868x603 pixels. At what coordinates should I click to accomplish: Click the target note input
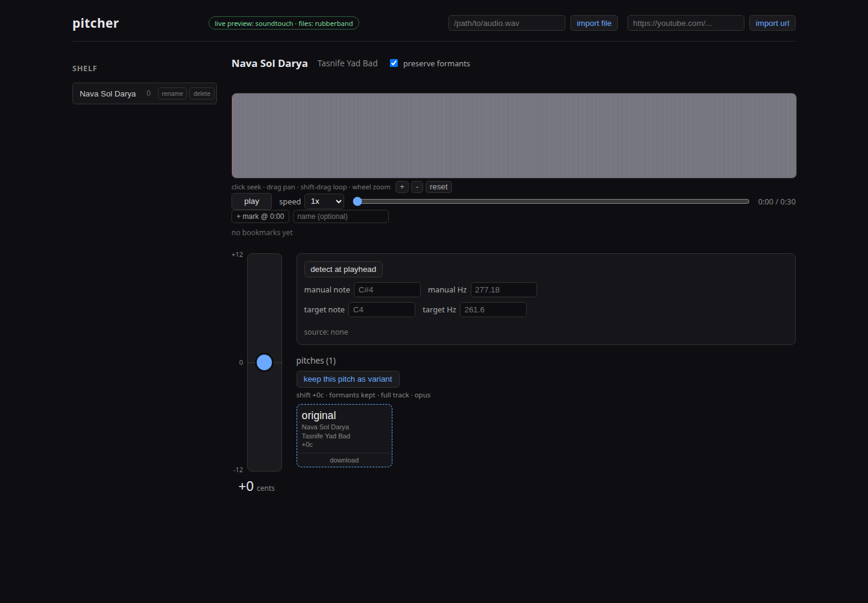(382, 310)
